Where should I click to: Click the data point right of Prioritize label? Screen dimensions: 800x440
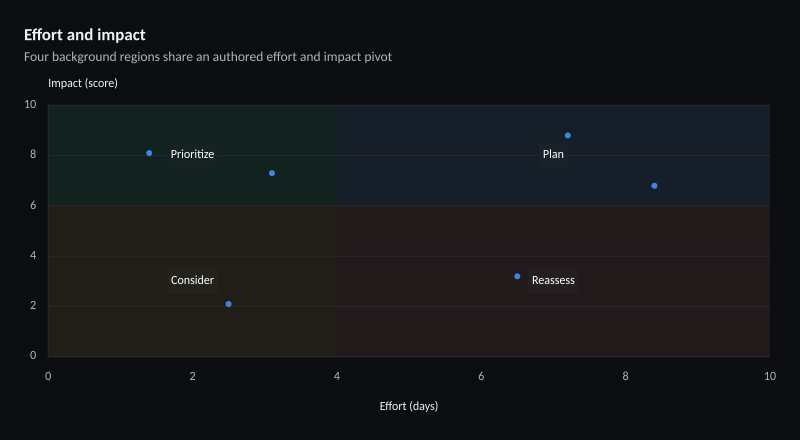coord(272,173)
